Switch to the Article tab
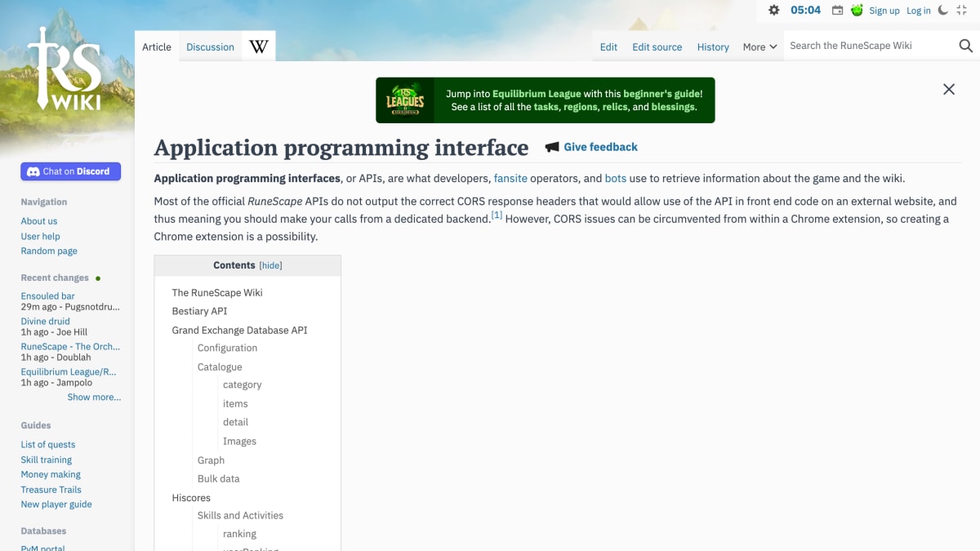 (157, 47)
